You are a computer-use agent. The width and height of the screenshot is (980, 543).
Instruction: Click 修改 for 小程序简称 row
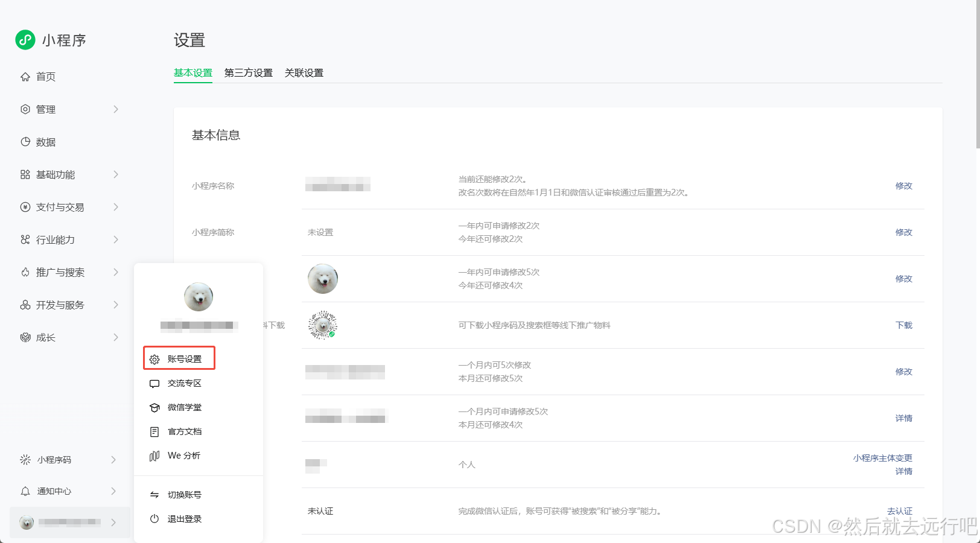pos(904,232)
